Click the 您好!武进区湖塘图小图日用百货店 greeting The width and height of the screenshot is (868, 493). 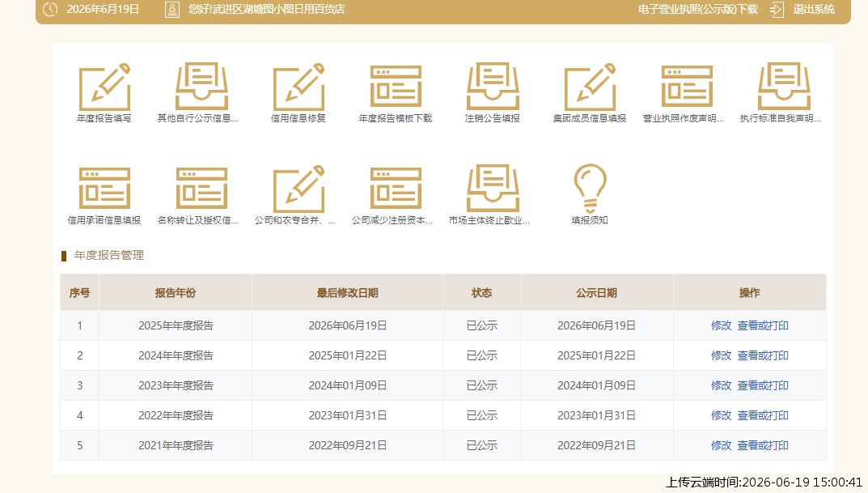pos(266,9)
